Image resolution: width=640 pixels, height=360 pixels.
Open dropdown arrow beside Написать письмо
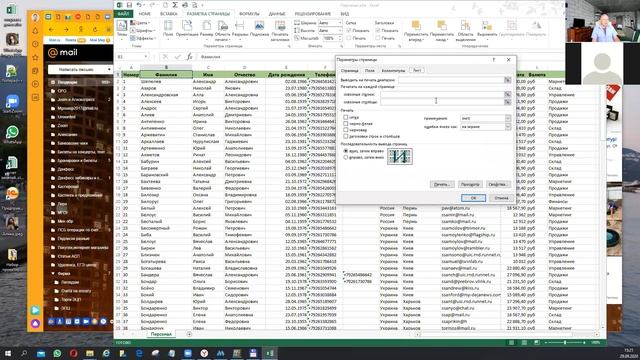(x=109, y=69)
